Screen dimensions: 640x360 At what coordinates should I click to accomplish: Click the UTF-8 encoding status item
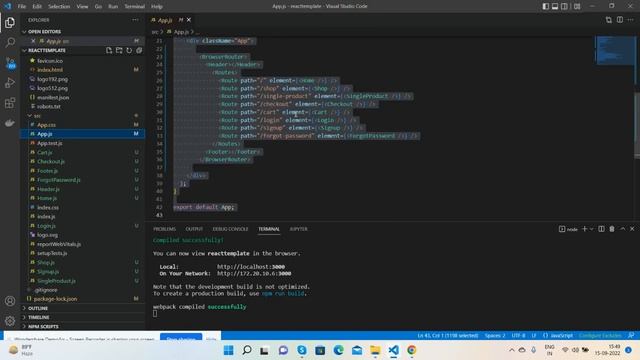tap(518, 336)
